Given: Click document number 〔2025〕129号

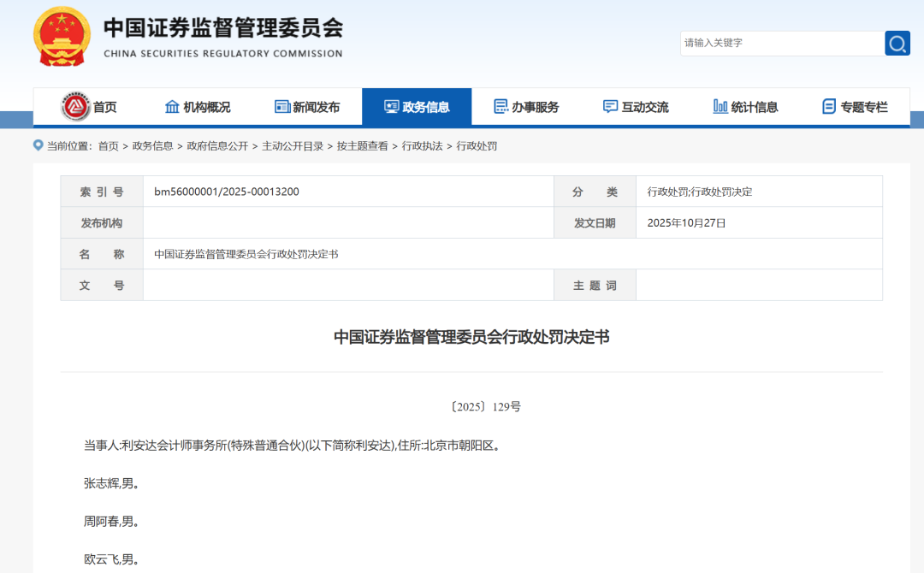Looking at the screenshot, I should point(484,406).
